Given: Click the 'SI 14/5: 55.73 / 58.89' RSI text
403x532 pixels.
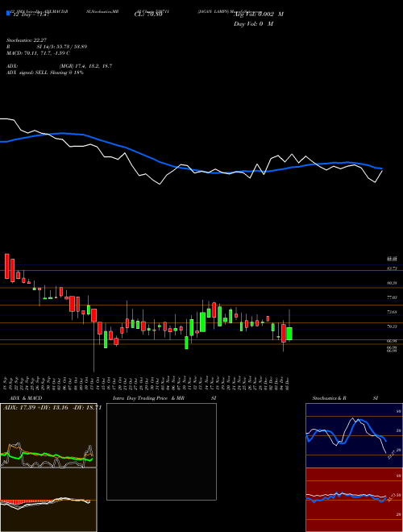Looking at the screenshot, I should (x=62, y=47).
